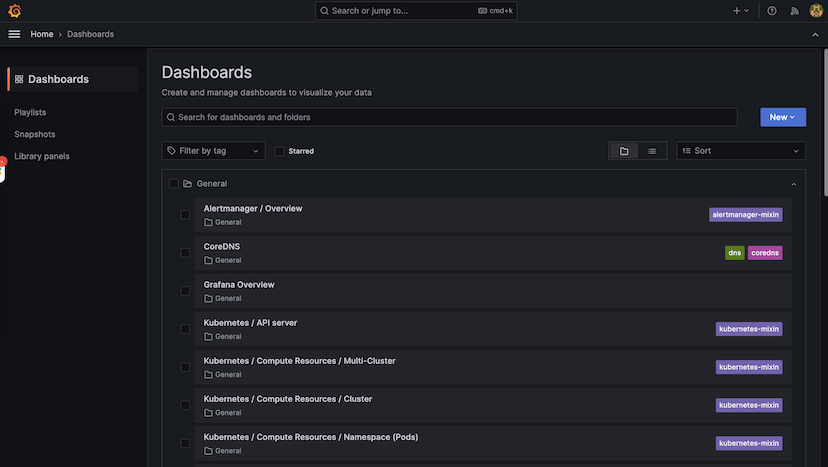
Task: Select the Compute Resources / Multi-Cluster checkbox
Action: [x=185, y=367]
